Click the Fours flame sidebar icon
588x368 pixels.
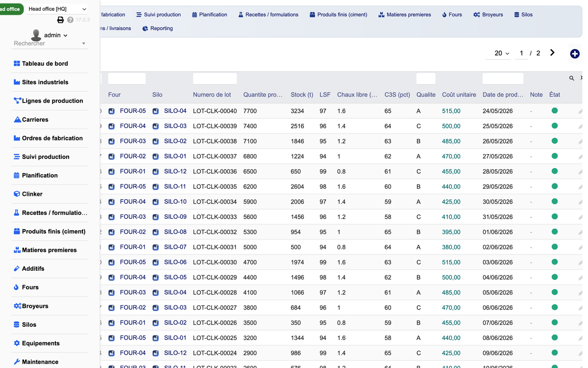pyautogui.click(x=17, y=287)
